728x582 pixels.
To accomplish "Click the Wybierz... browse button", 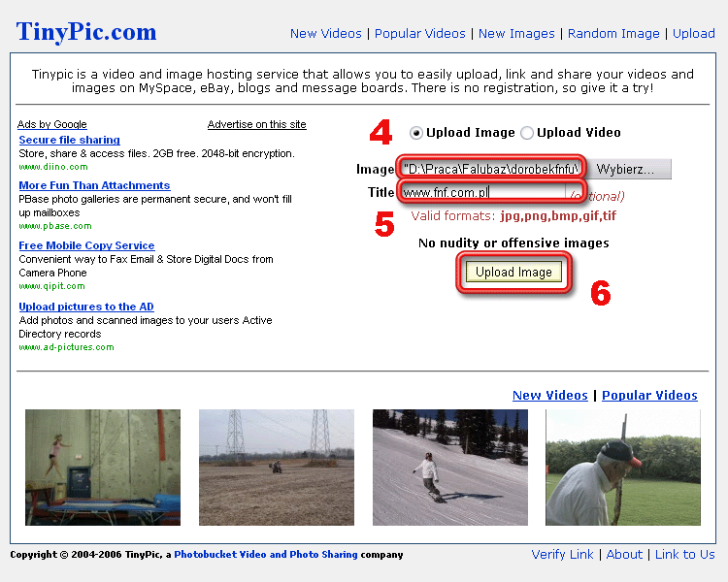I will pyautogui.click(x=628, y=169).
